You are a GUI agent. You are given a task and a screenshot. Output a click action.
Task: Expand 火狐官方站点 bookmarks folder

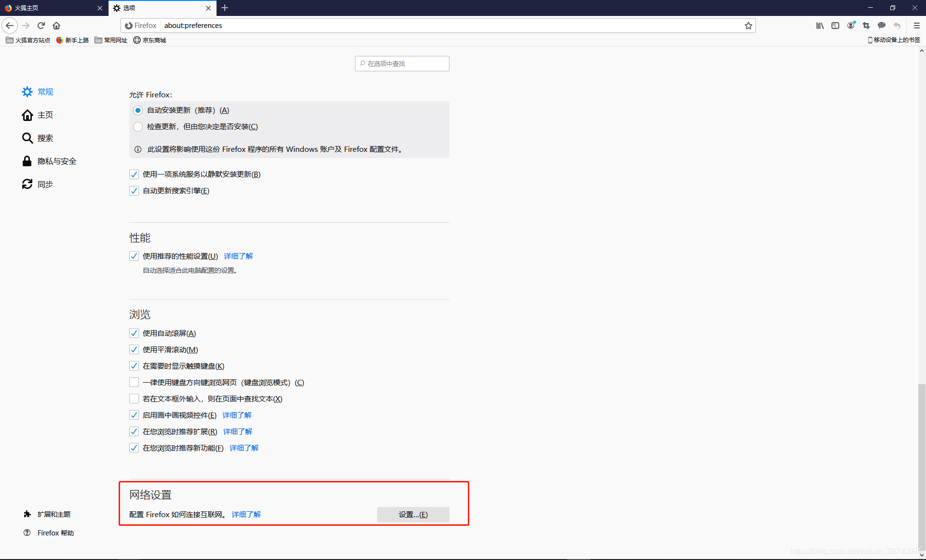28,40
